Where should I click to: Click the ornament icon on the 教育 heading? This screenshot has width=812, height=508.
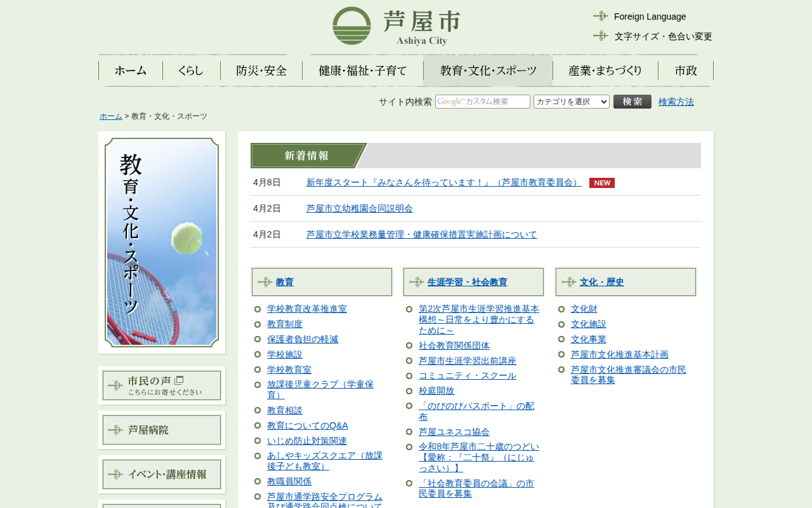[x=265, y=282]
